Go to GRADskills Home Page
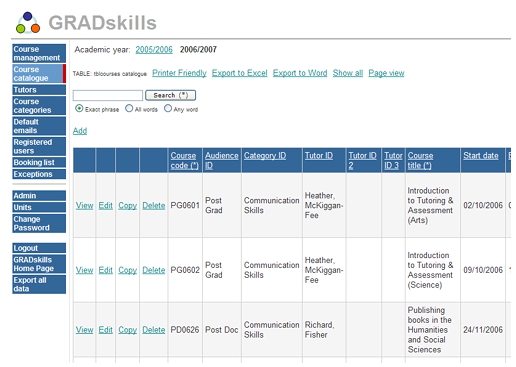Image resolution: width=516 pixels, height=367 pixels. 39,264
